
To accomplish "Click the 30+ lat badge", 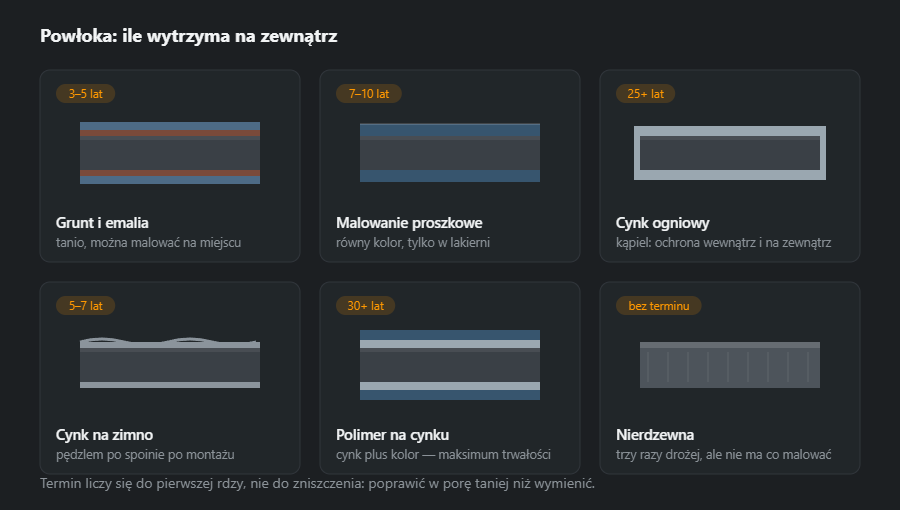I will coord(366,306).
